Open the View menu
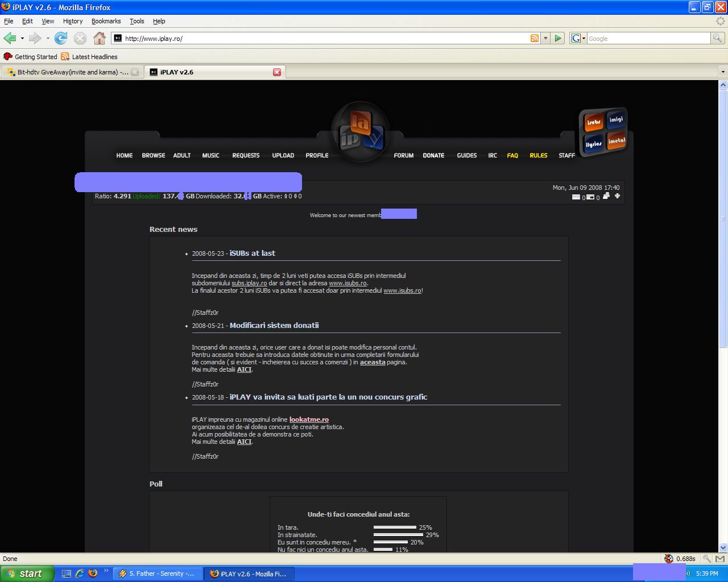The height and width of the screenshot is (582, 728). tap(48, 21)
